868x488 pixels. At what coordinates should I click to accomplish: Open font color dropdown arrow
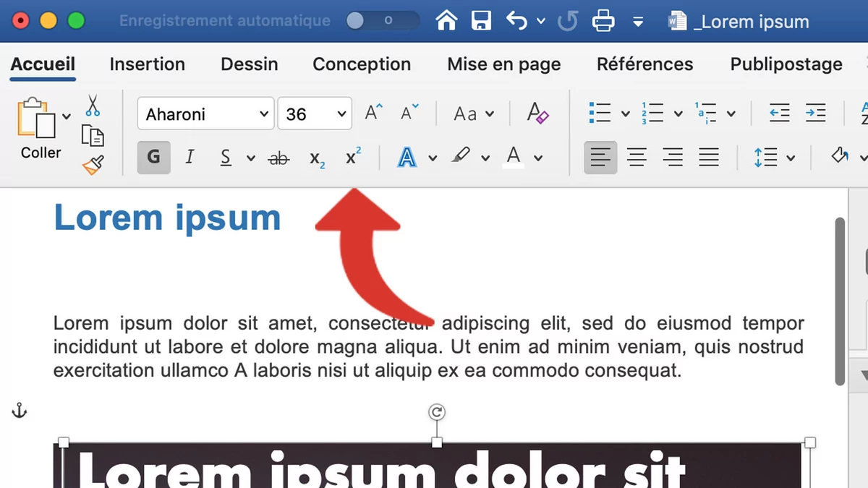(x=538, y=158)
